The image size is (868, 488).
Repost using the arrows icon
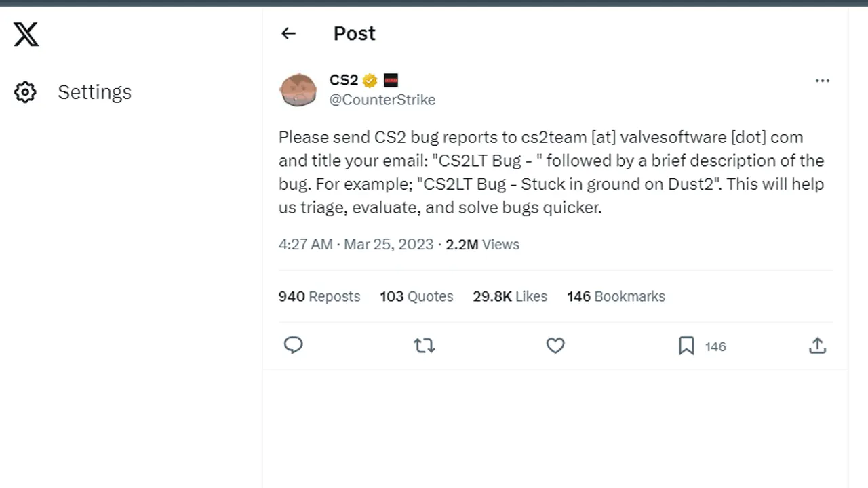tap(425, 346)
